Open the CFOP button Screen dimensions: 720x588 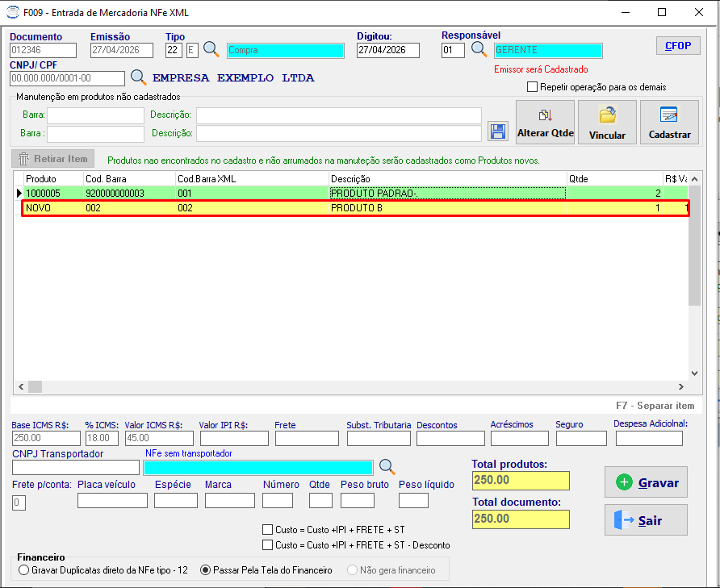coord(678,45)
